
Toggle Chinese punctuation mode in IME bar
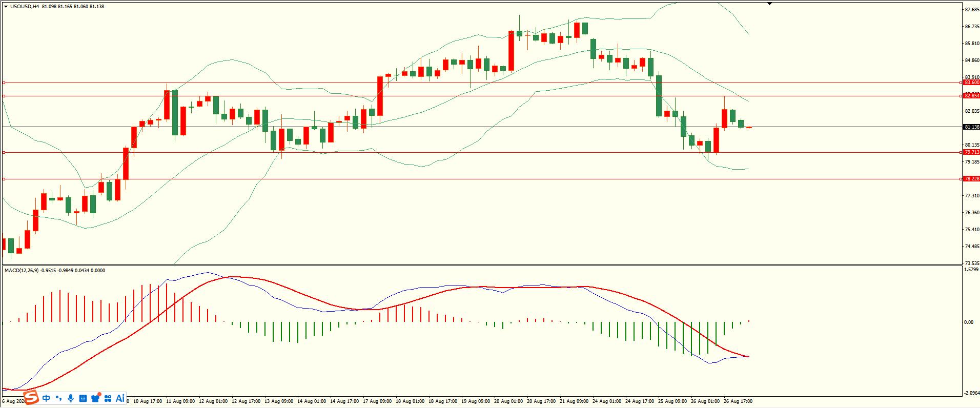point(58,398)
